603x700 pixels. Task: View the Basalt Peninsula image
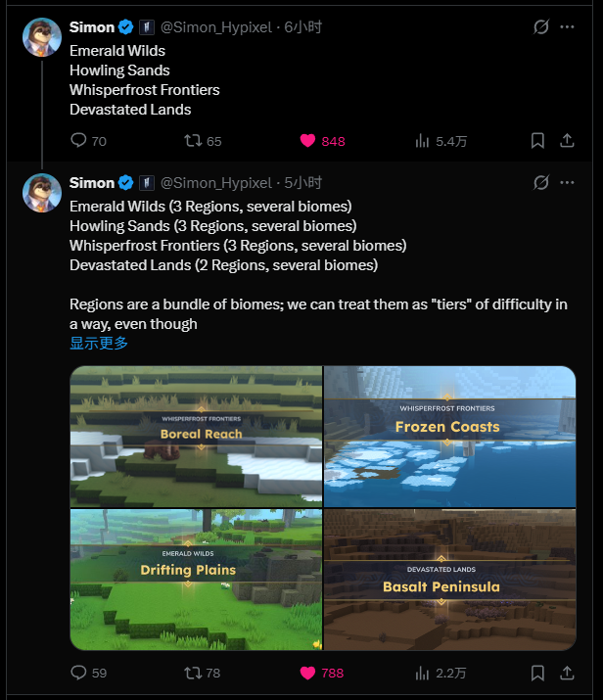[449, 580]
